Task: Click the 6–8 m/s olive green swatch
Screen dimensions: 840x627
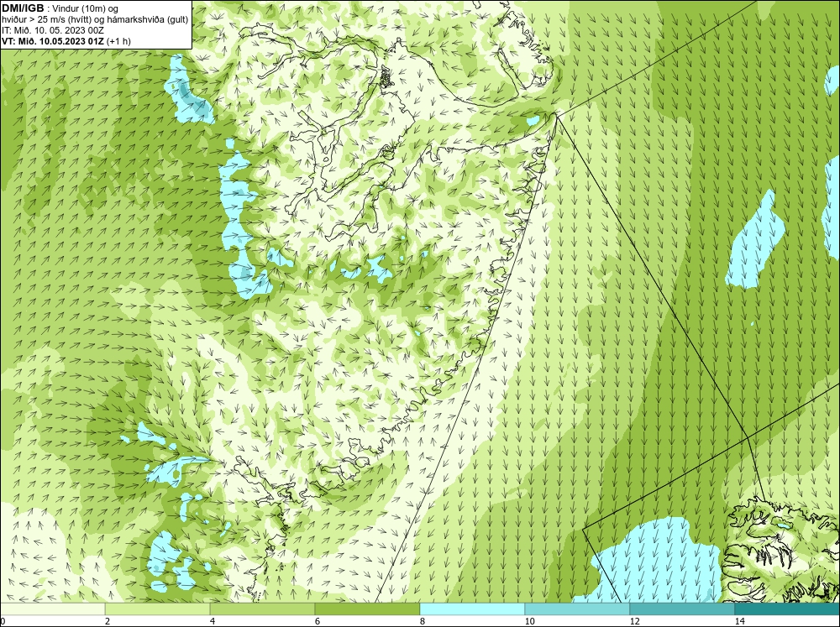Action: pyautogui.click(x=368, y=609)
